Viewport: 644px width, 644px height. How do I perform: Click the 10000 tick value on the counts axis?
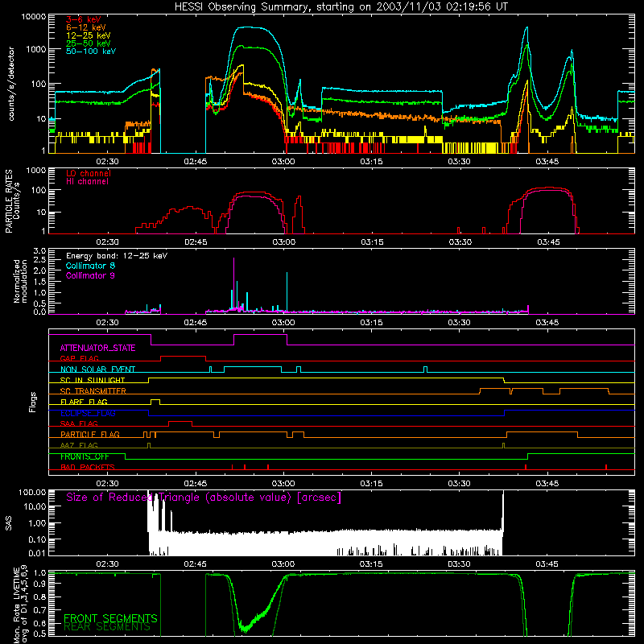pyautogui.click(x=34, y=17)
